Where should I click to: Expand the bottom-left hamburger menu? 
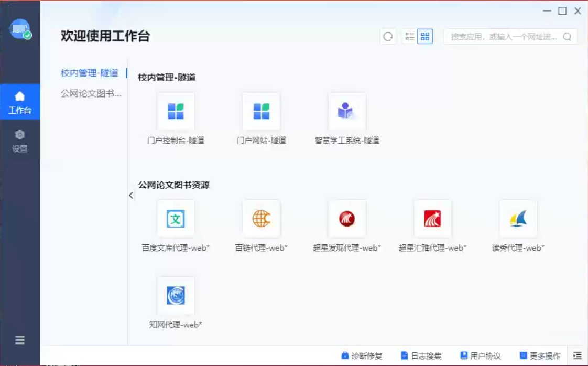tap(20, 340)
